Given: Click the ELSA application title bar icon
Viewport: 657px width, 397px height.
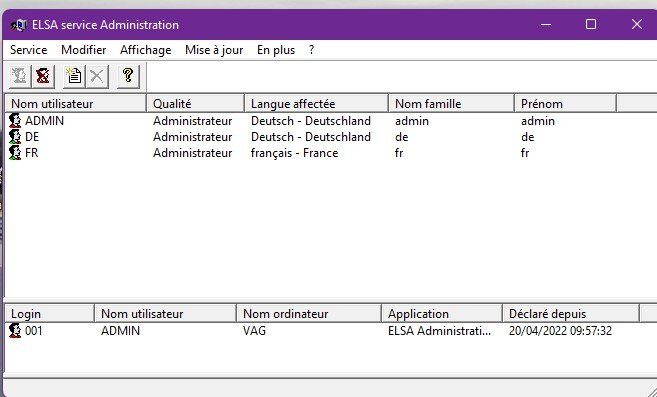Looking at the screenshot, I should (19, 25).
